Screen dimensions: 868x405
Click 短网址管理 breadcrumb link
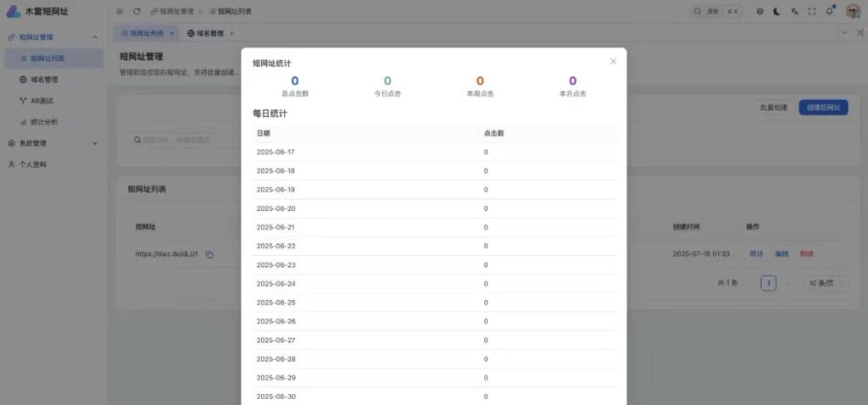tap(172, 11)
